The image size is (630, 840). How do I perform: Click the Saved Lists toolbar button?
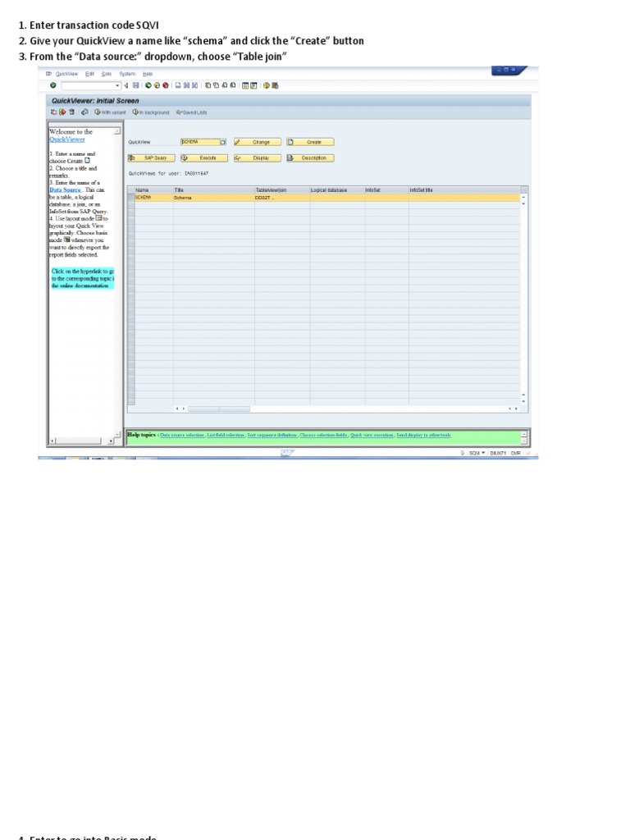tap(191, 112)
